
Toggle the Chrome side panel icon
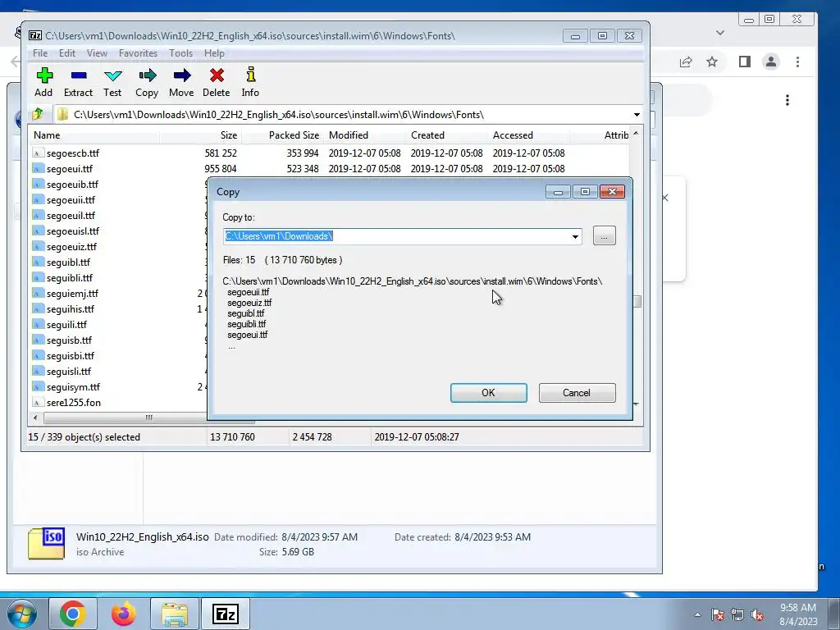(x=745, y=62)
